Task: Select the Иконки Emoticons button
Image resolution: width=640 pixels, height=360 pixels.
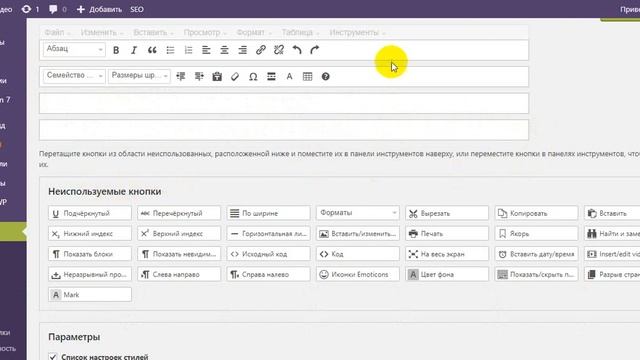Action: click(358, 274)
